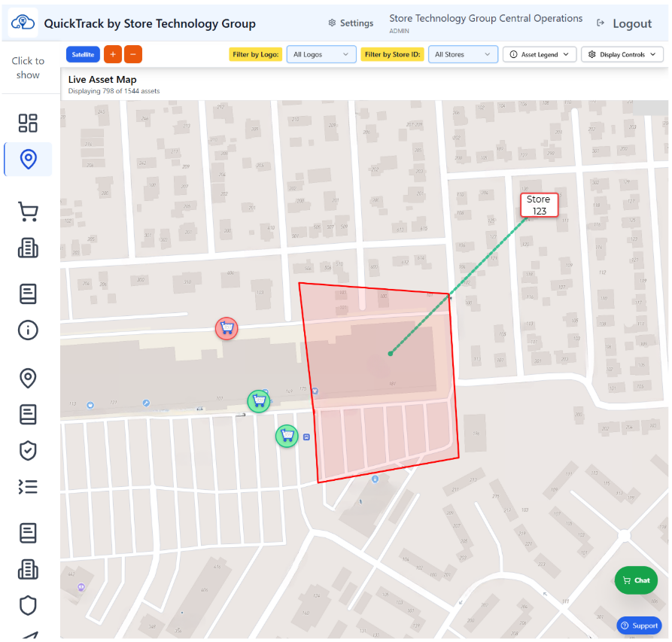This screenshot has height=642, width=672.
Task: Open the building icon in the sidebar
Action: tap(28, 248)
